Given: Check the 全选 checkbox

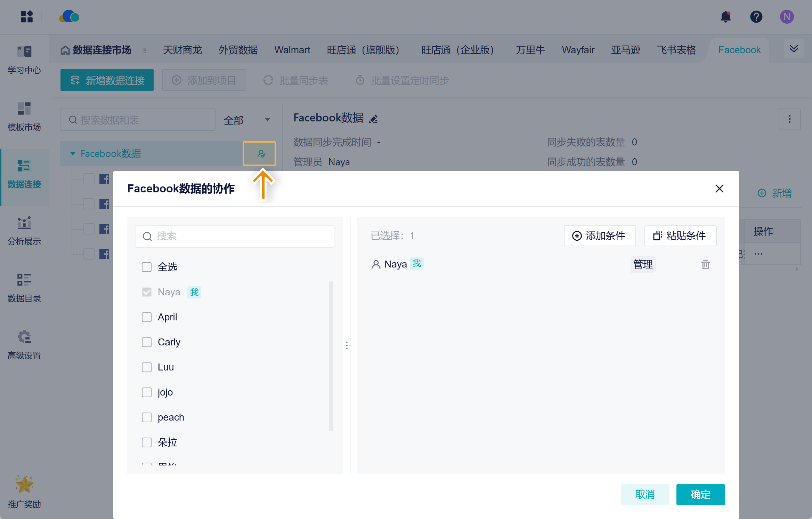Looking at the screenshot, I should coord(147,267).
